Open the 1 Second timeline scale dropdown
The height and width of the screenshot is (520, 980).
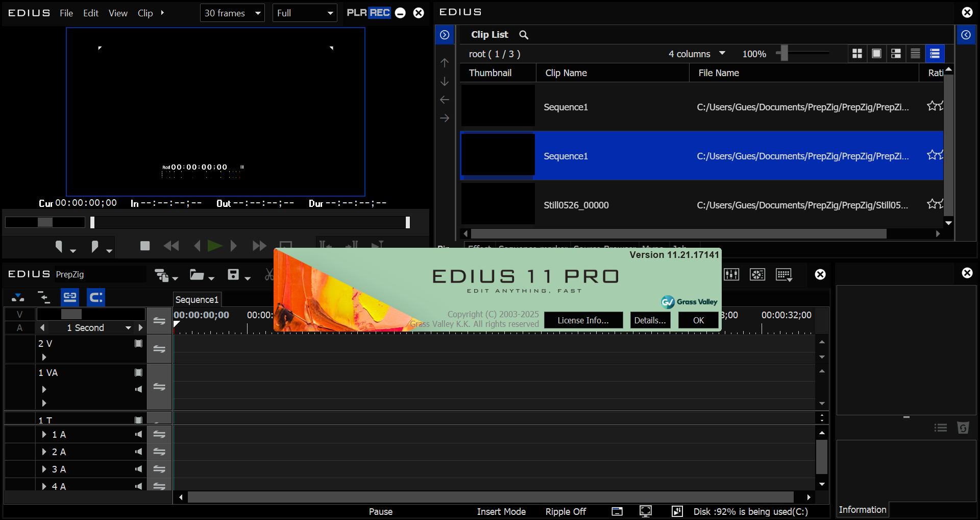[129, 328]
